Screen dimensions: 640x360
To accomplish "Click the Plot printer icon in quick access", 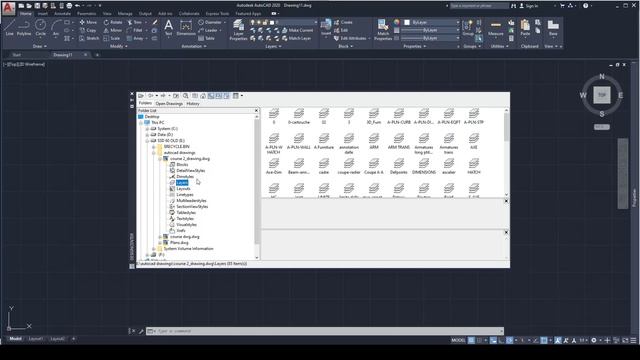I will (69, 6).
